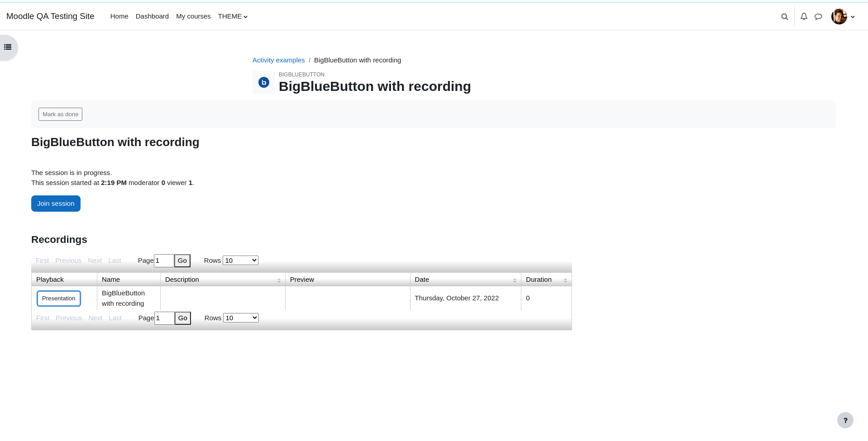Open the bottom Rows per page dropdown
The height and width of the screenshot is (441, 868).
pyautogui.click(x=241, y=318)
